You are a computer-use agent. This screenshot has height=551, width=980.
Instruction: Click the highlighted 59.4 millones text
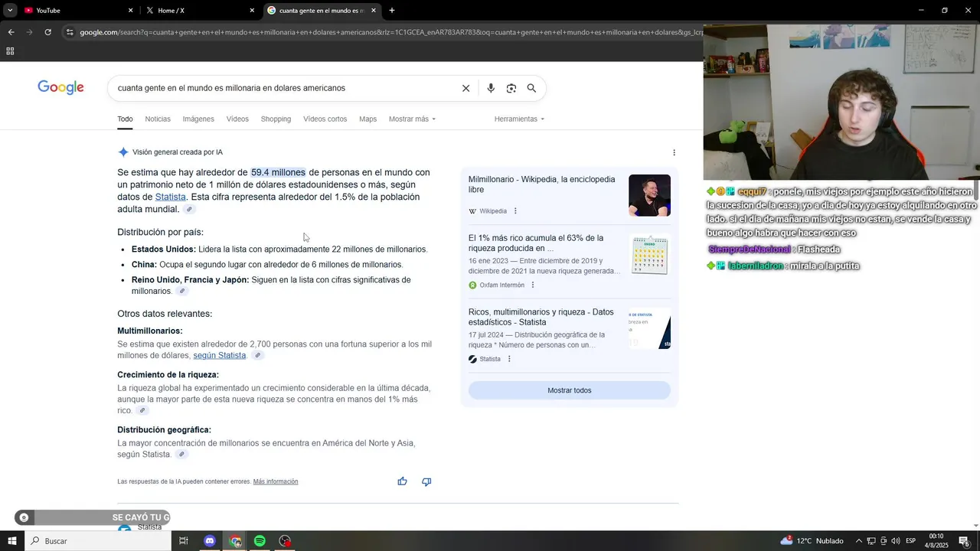pos(278,173)
